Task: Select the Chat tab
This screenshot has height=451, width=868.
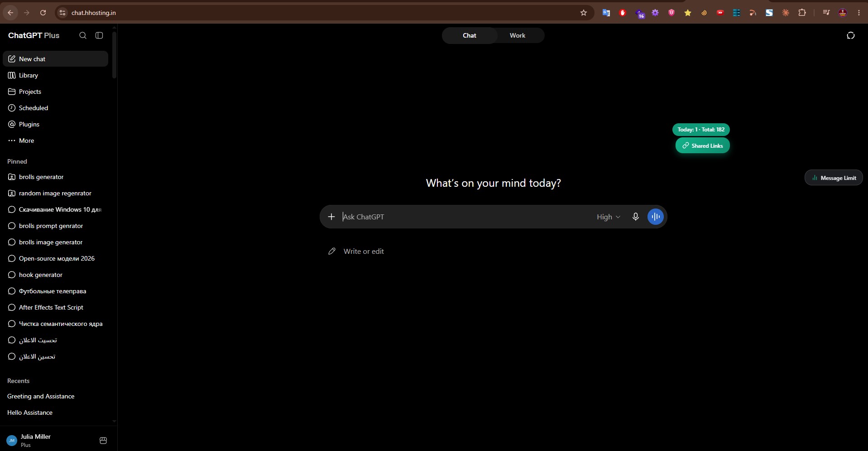Action: 470,35
